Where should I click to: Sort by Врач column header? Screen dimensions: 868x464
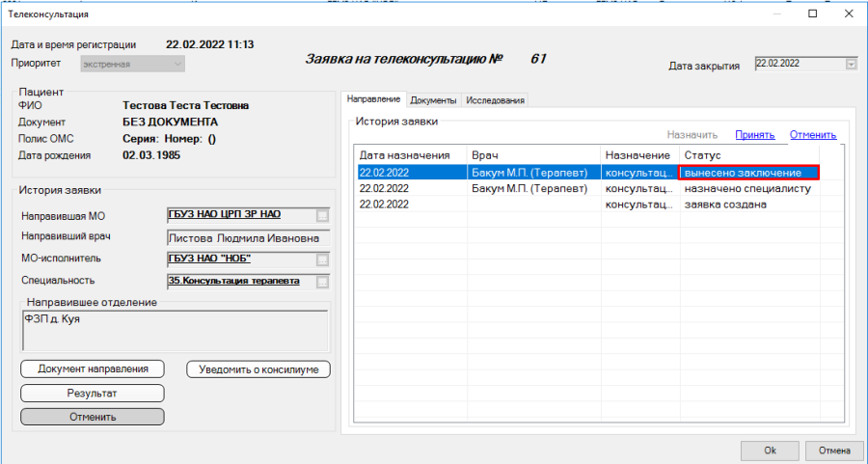point(534,155)
